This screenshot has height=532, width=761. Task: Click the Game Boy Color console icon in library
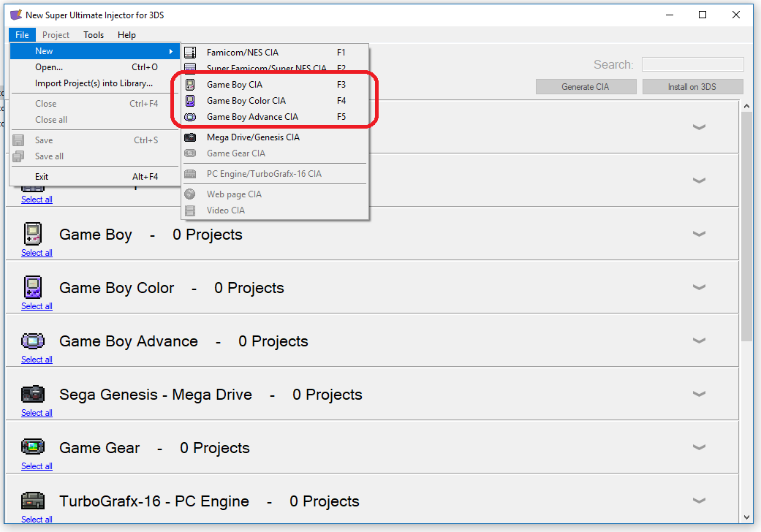click(x=33, y=287)
